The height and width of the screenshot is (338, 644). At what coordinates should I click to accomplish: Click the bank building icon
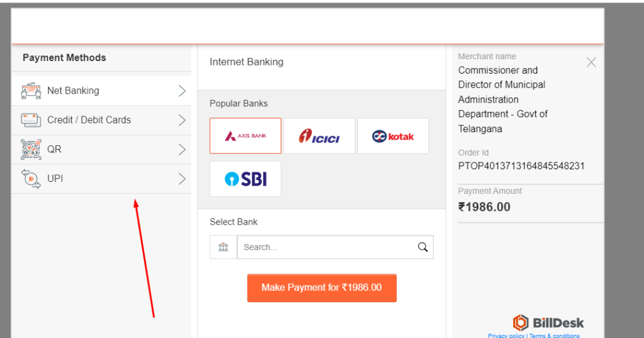pyautogui.click(x=223, y=247)
